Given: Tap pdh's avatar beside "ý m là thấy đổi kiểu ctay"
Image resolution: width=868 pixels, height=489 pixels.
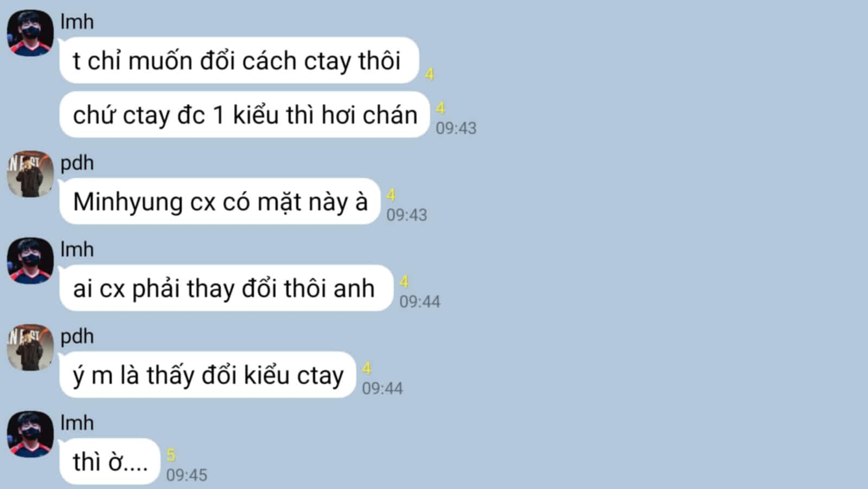Looking at the screenshot, I should 30,348.
